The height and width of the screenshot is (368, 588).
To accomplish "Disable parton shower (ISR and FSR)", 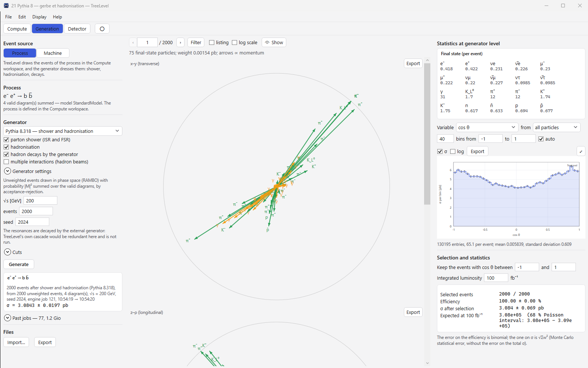I will [x=6, y=140].
